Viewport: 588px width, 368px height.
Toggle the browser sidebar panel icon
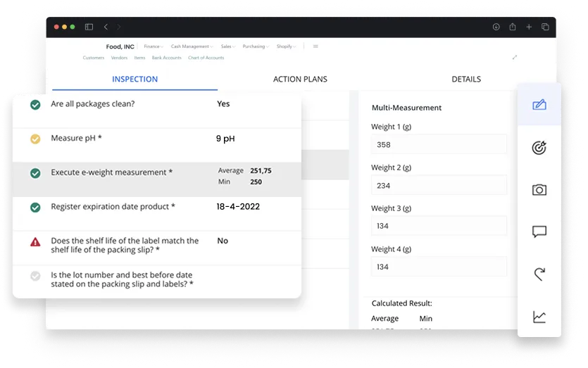(x=89, y=27)
